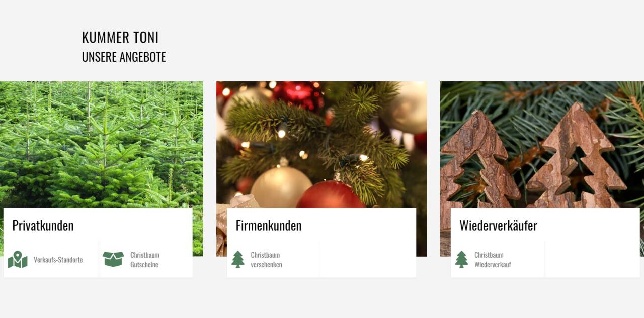The width and height of the screenshot is (644, 318).
Task: Click the white Firmenkunden card panel
Action: coord(321,243)
